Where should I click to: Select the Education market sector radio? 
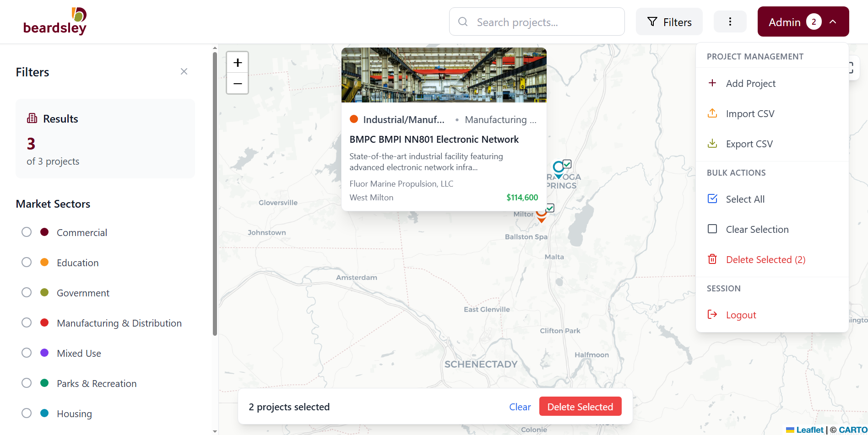[x=27, y=263]
